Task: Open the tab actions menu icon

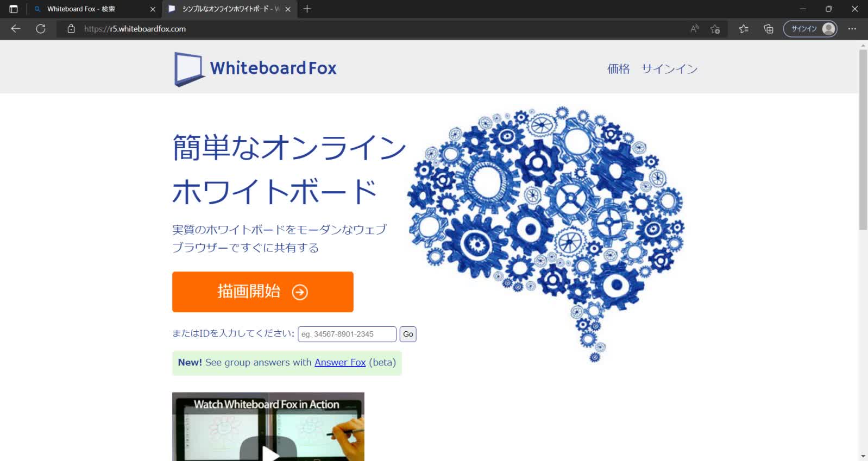Action: point(14,9)
